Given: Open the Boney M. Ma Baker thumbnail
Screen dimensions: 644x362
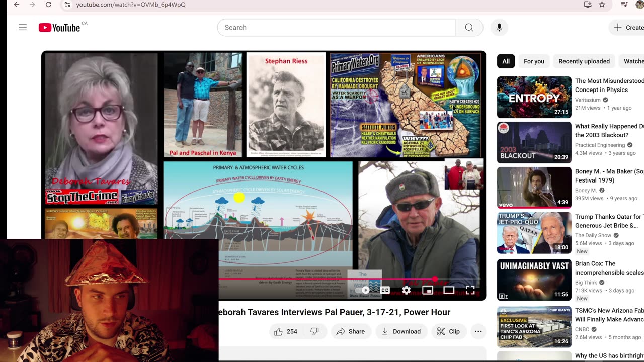Looking at the screenshot, I should click(x=534, y=188).
